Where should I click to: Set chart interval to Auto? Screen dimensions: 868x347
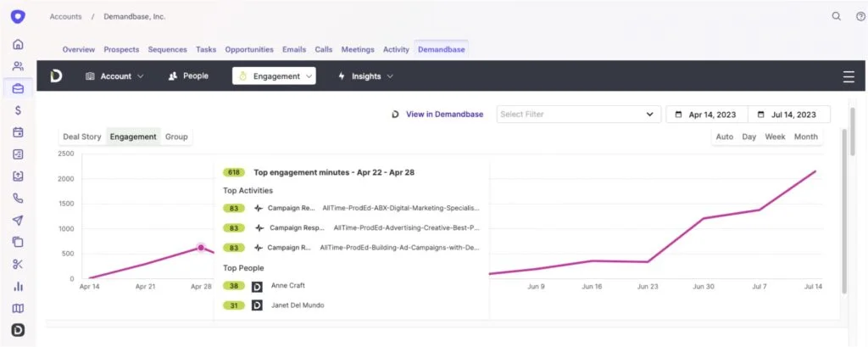(x=725, y=137)
